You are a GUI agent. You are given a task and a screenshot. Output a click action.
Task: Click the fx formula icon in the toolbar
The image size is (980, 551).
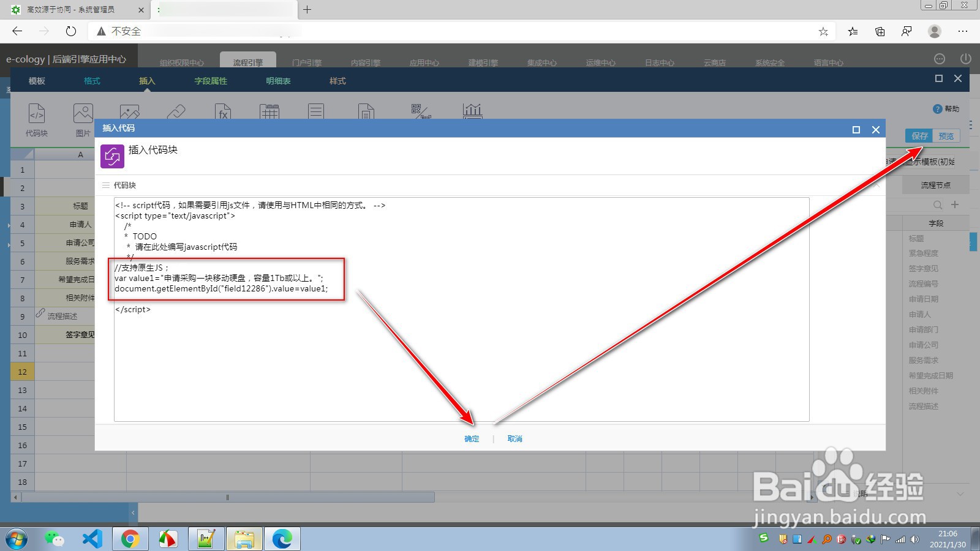223,111
